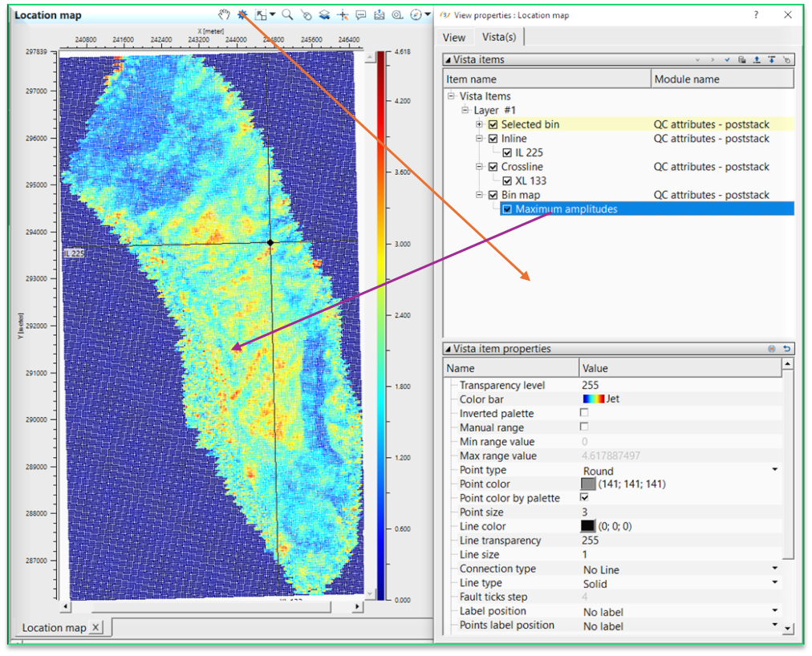Enable the Inverted palette checkbox
Screen dimensions: 812x656
584,413
